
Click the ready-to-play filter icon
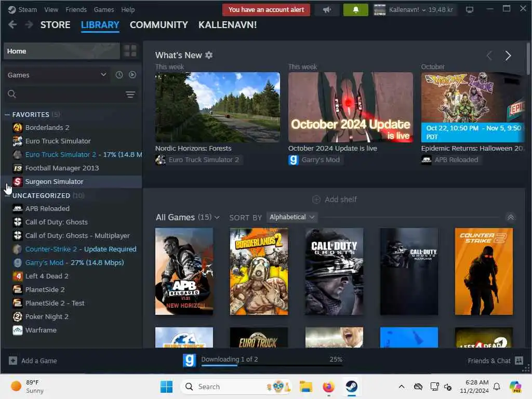coord(132,75)
